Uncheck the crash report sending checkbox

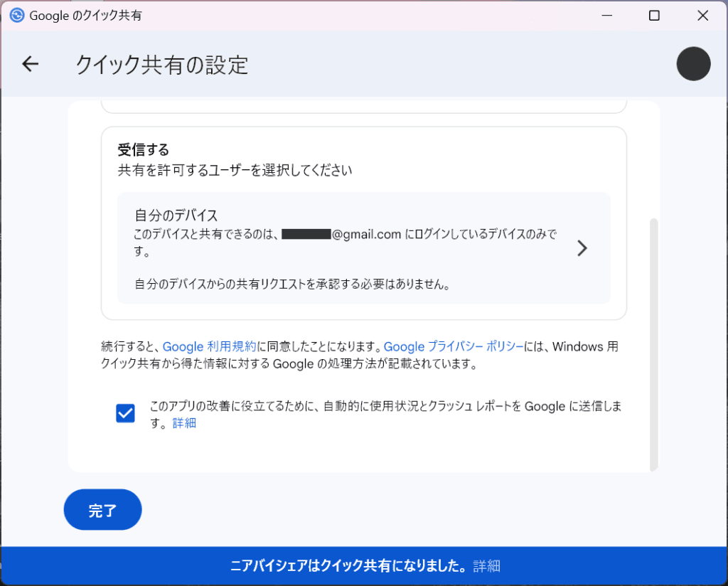[125, 413]
